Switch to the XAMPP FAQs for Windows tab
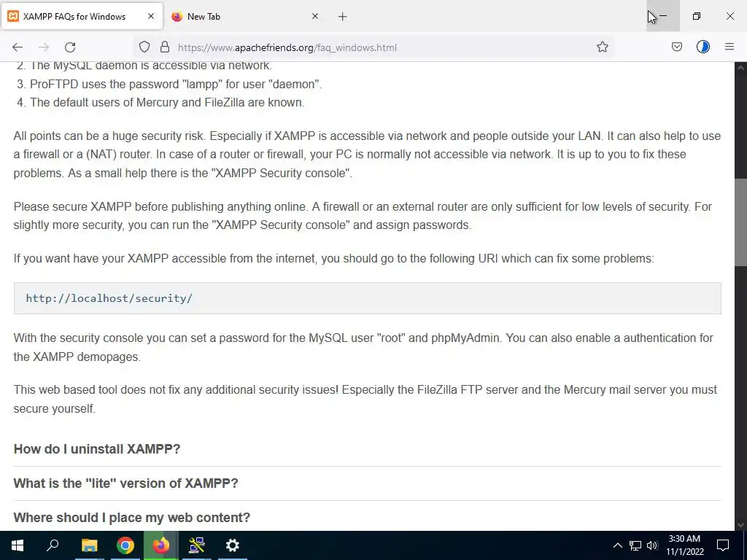Viewport: 747px width, 560px height. pos(82,16)
